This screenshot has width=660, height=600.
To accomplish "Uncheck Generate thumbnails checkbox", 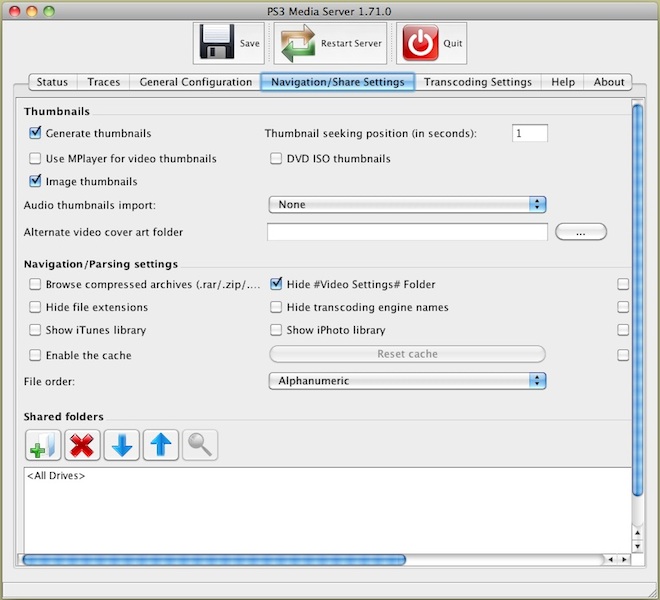I will pyautogui.click(x=36, y=133).
